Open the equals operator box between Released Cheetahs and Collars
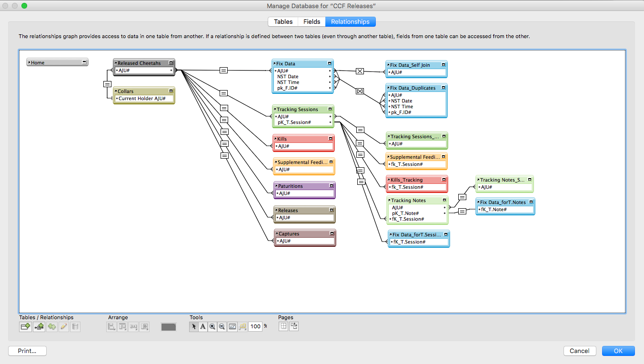 click(x=107, y=84)
